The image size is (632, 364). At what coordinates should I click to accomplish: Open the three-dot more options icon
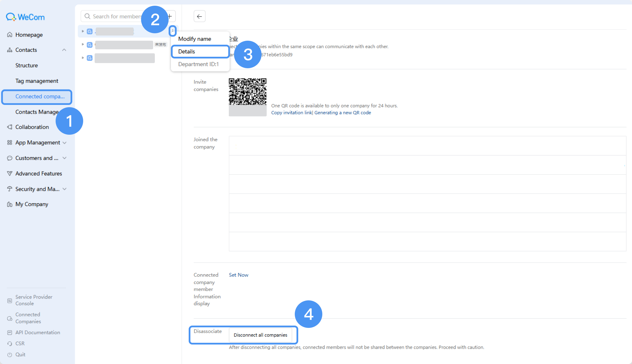(173, 31)
